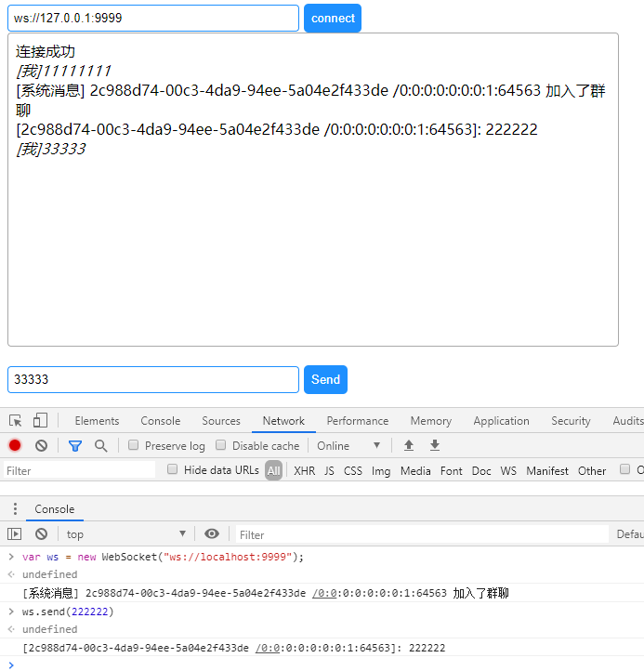Filter requests by Other type
This screenshot has width=644, height=671.
(592, 471)
